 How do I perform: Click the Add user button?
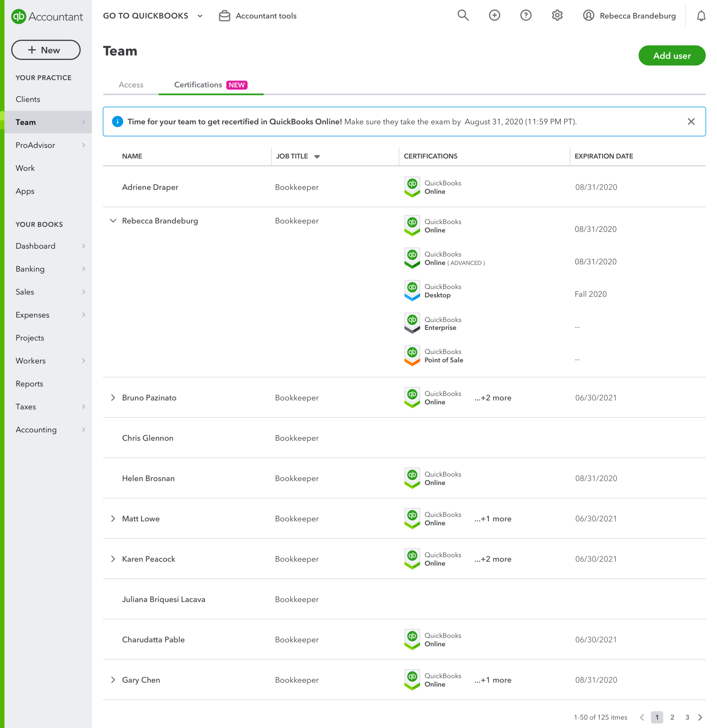[671, 56]
